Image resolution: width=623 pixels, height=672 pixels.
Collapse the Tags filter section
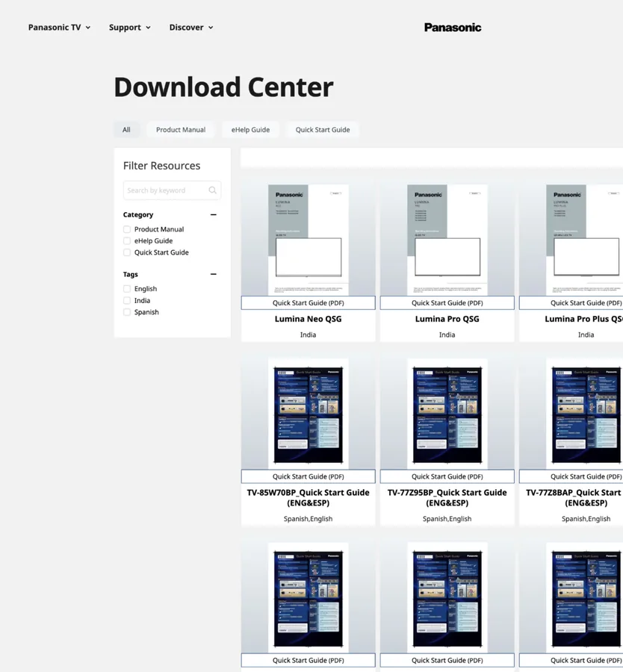point(213,274)
